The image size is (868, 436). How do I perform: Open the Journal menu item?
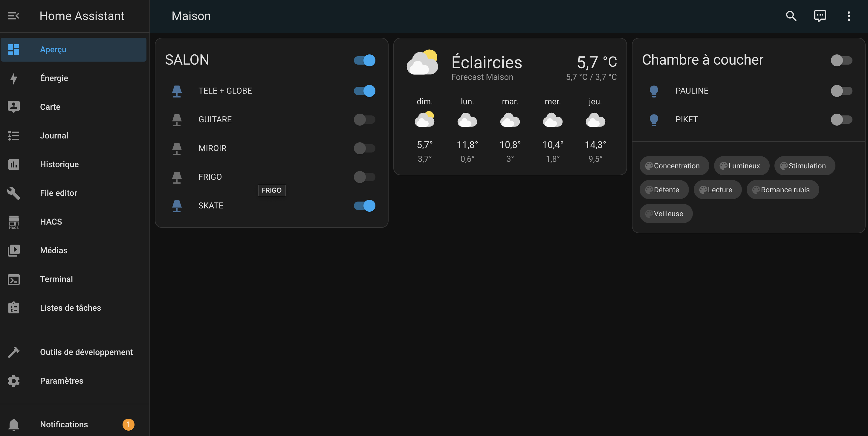pos(74,135)
